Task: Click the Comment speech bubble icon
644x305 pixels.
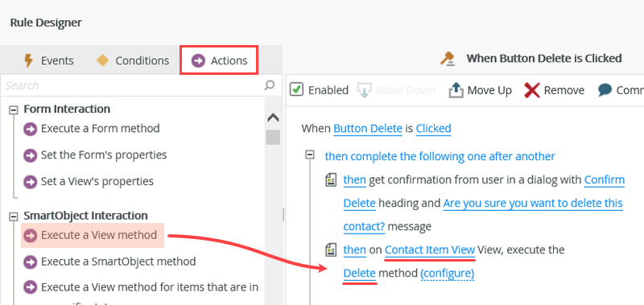Action: point(605,90)
